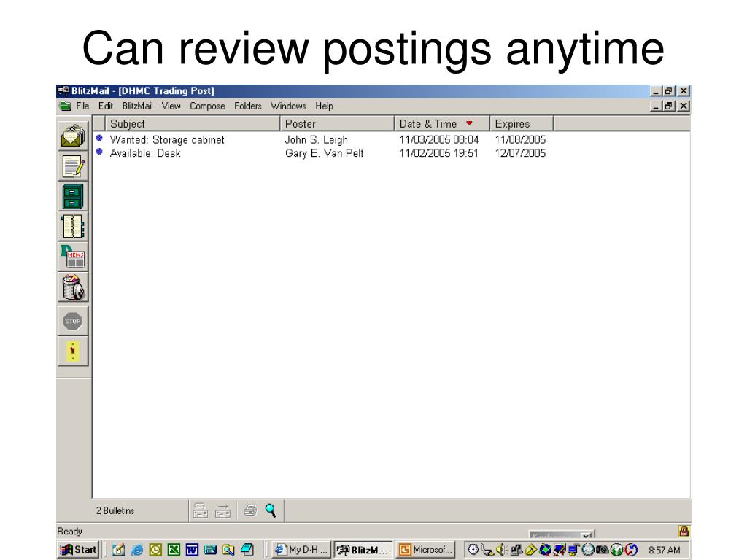Viewport: 747px width, 560px height.
Task: Click the yellow-green Outlook quick launch icon
Action: (155, 550)
